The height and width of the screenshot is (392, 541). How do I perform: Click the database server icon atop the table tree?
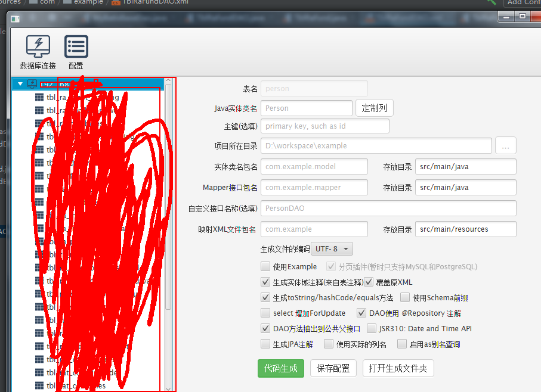click(32, 83)
